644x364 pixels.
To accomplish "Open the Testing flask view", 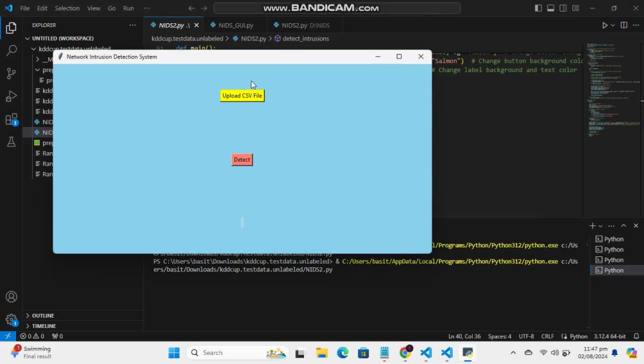I will click(x=11, y=142).
